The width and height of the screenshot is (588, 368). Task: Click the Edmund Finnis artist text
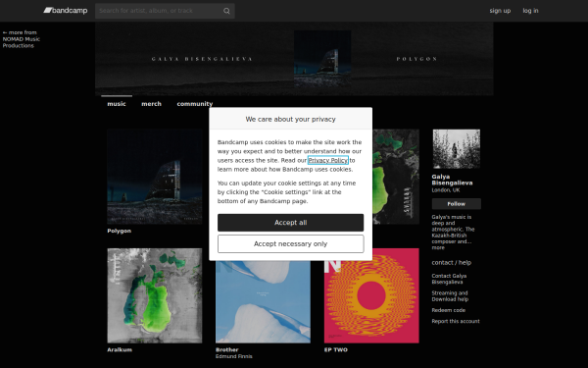point(234,356)
